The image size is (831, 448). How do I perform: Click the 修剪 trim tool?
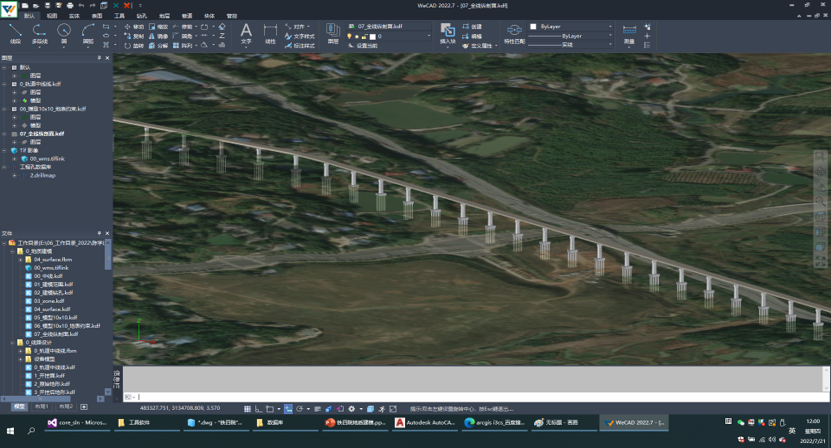pyautogui.click(x=183, y=27)
